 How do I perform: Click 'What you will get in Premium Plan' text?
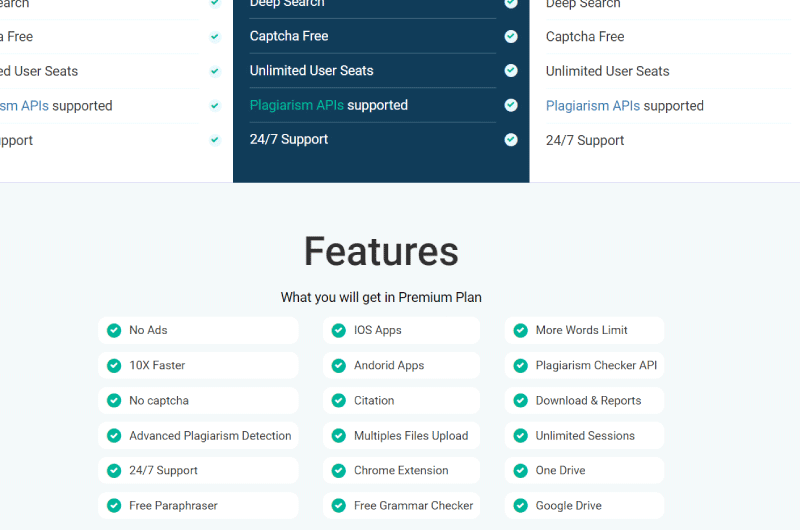[x=381, y=297]
